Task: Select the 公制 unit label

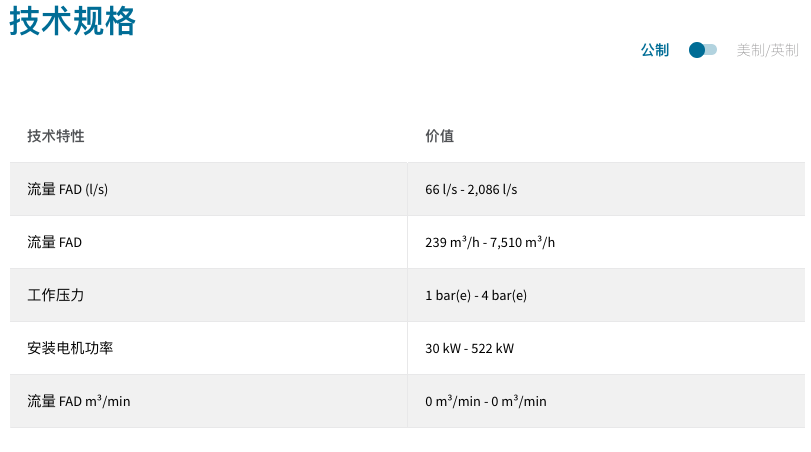Action: (655, 50)
